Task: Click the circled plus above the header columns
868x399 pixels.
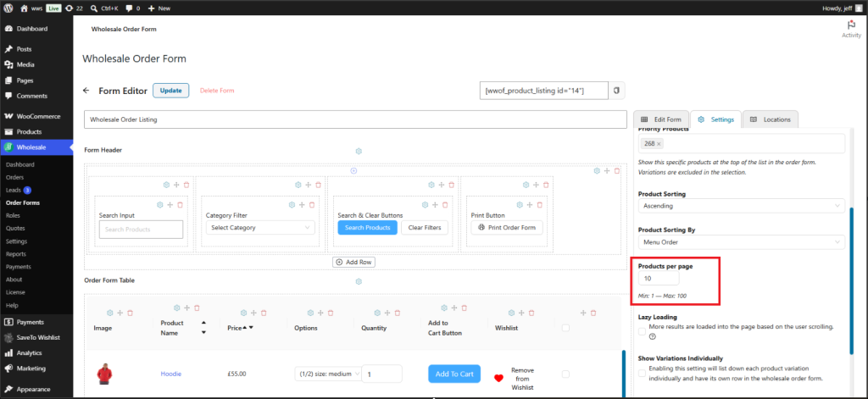Action: click(353, 170)
